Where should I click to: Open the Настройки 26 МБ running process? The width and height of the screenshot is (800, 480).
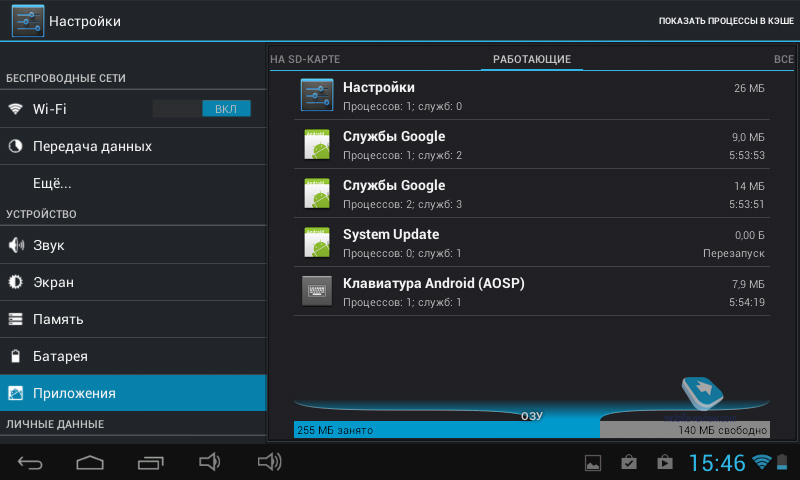tap(532, 95)
